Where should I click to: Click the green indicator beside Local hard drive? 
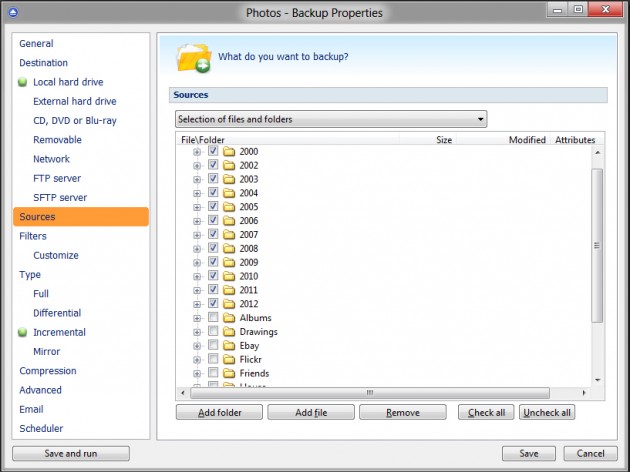click(23, 83)
